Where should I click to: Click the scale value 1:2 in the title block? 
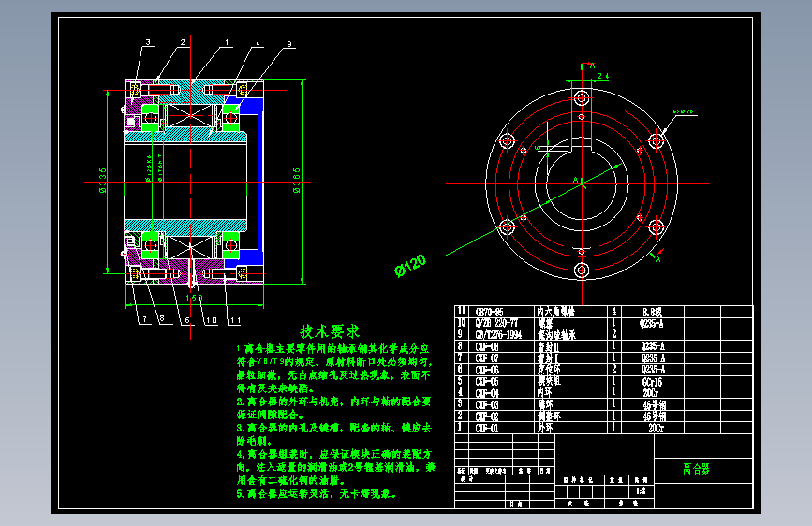tap(641, 491)
